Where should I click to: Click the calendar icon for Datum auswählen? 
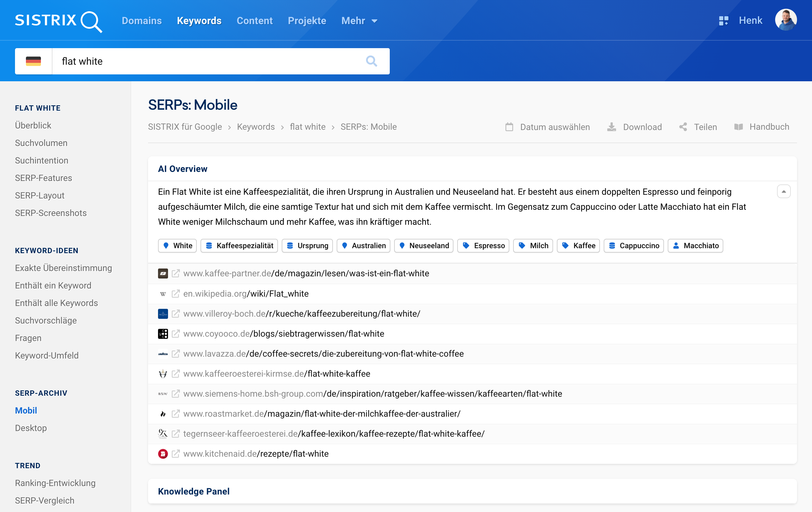(x=509, y=127)
